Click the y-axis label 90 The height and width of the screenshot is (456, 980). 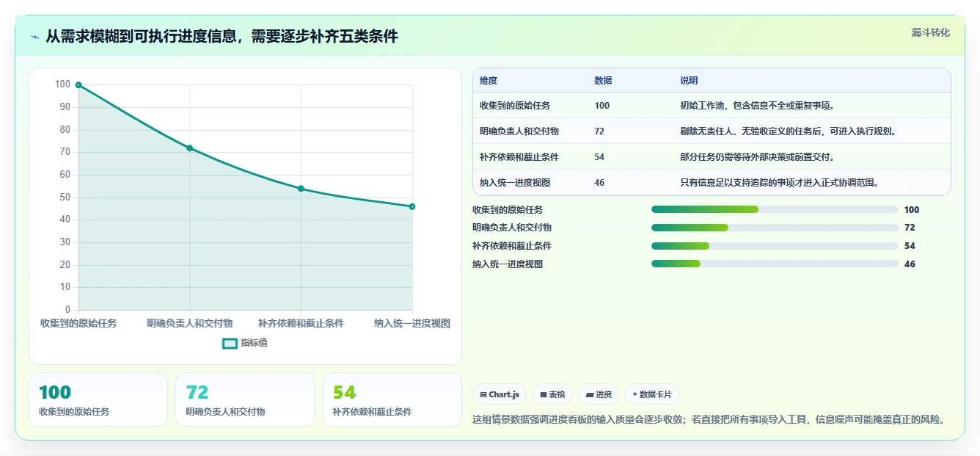tap(65, 107)
